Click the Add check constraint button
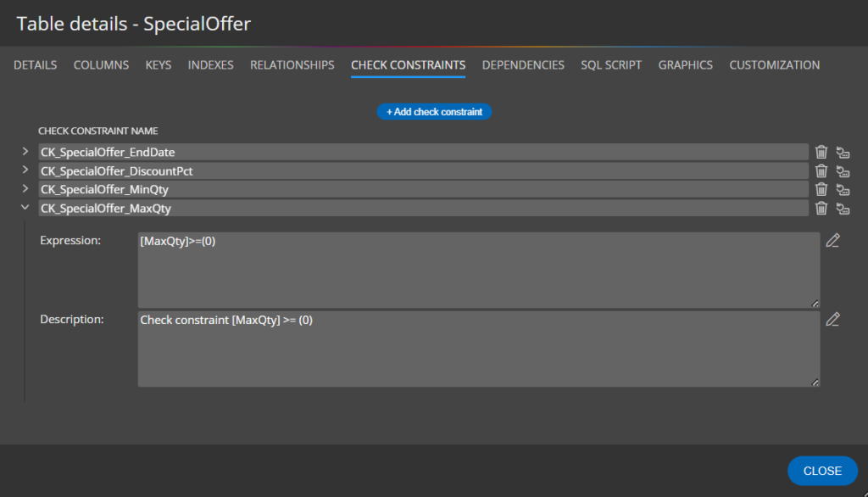This screenshot has width=868, height=497. coord(434,112)
